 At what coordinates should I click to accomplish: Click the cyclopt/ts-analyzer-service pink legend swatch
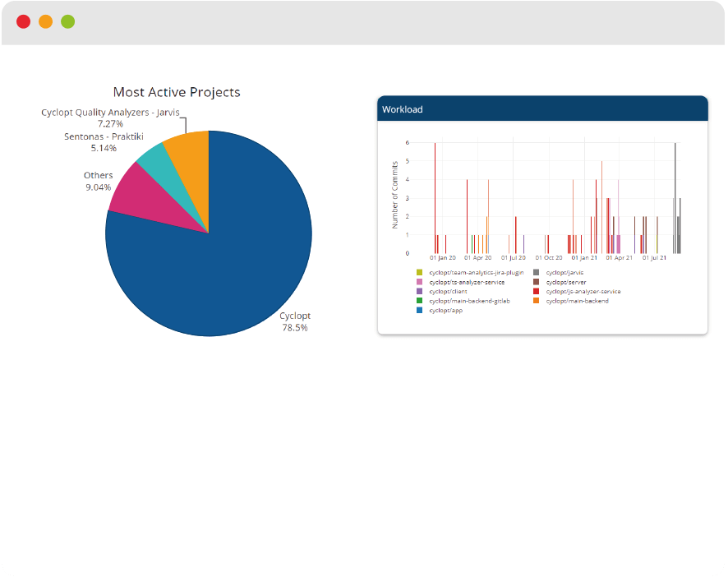point(419,282)
